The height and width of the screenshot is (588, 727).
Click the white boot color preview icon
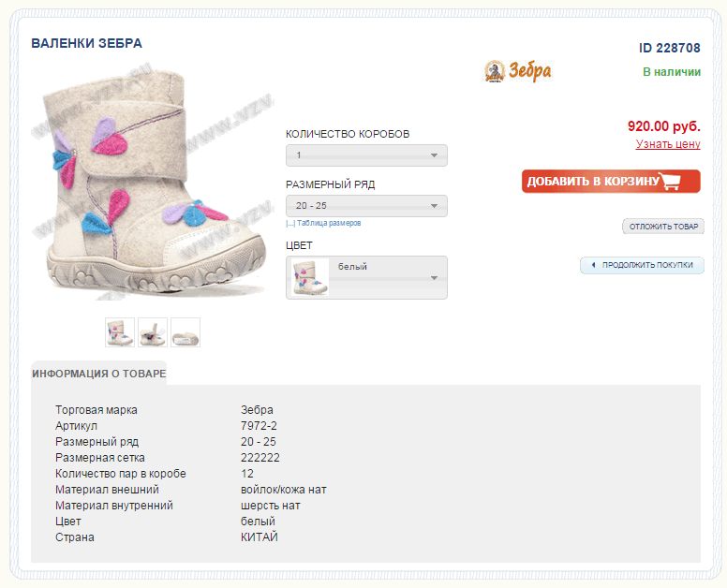pos(310,278)
